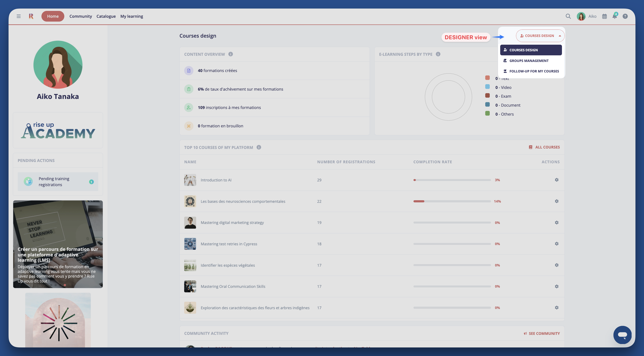Click Content Overview info icon
The image size is (644, 356).
(x=231, y=54)
